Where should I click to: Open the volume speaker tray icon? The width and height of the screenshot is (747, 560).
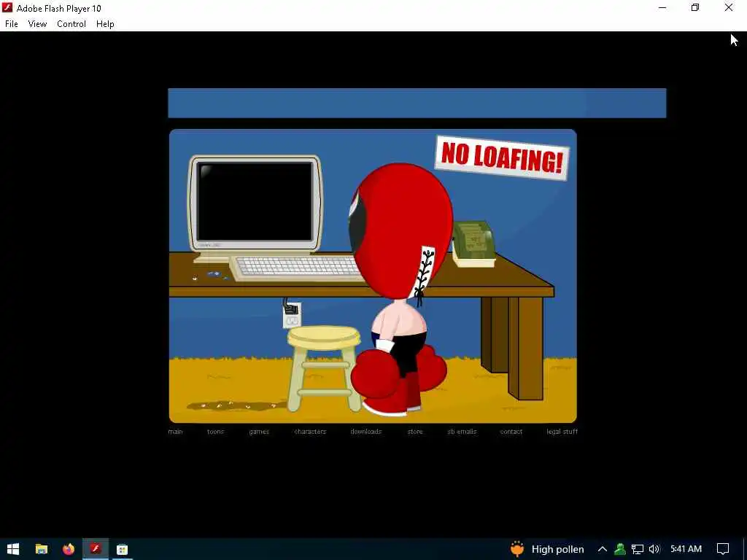654,549
